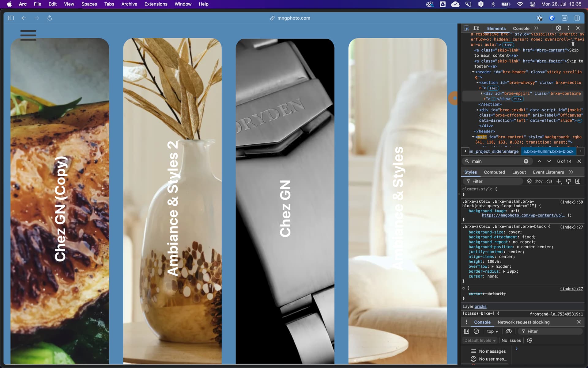Open the hamburger menu on the webpage
This screenshot has height=368, width=588.
(x=28, y=35)
